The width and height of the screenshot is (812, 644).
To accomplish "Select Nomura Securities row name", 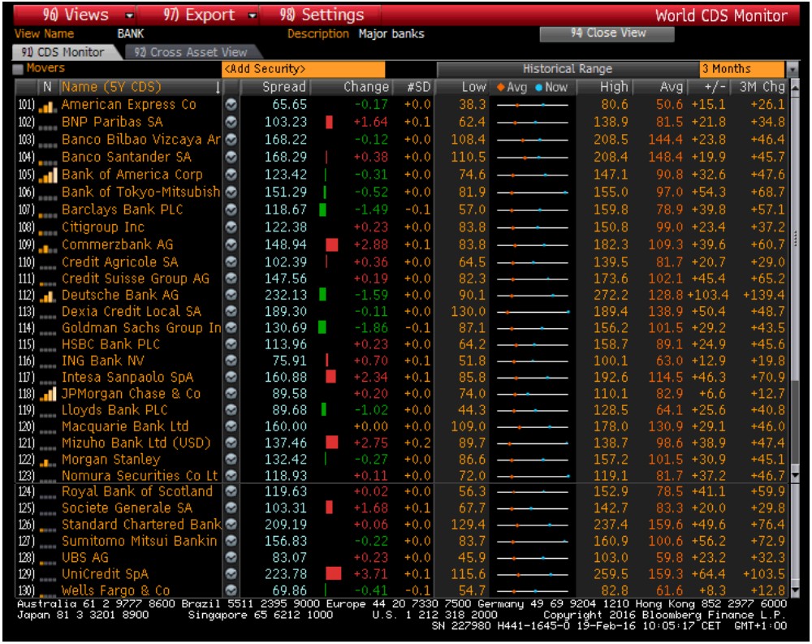I will pyautogui.click(x=140, y=476).
